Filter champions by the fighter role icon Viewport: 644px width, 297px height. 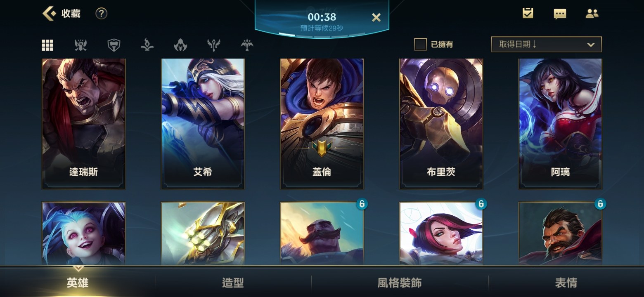[80, 45]
